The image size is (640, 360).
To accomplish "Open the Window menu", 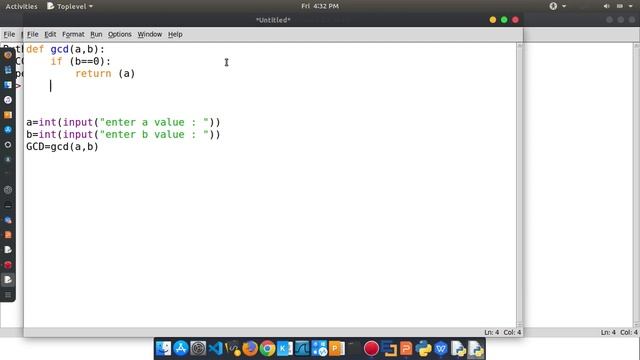I will (x=150, y=34).
